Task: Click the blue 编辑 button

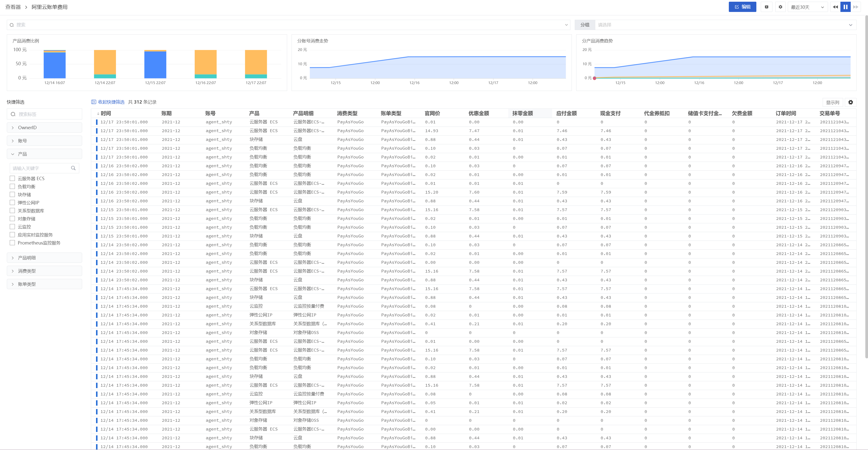Action: [x=742, y=7]
